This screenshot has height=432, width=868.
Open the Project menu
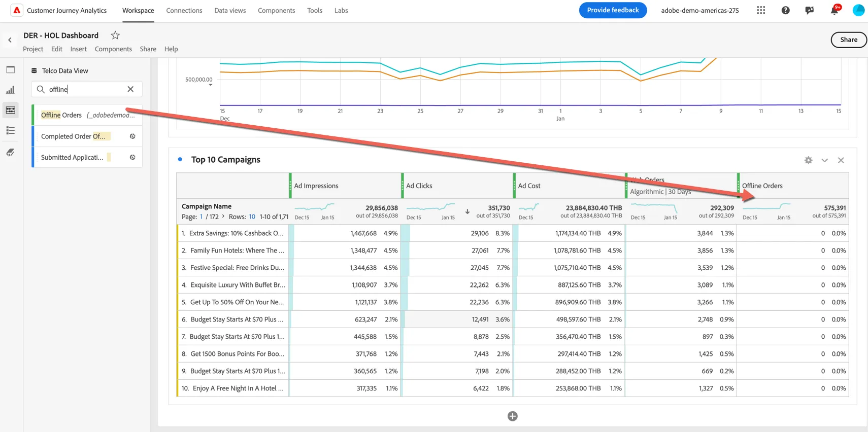(x=33, y=49)
